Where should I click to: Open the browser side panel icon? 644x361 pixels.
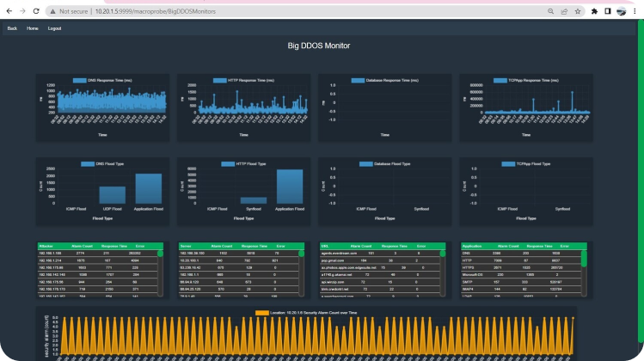(x=607, y=12)
